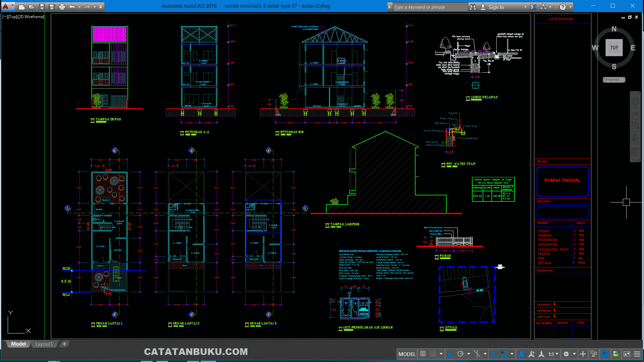Restore the drawing window using inner restore icon
Viewport: 644px width, 362px height.
point(630,17)
